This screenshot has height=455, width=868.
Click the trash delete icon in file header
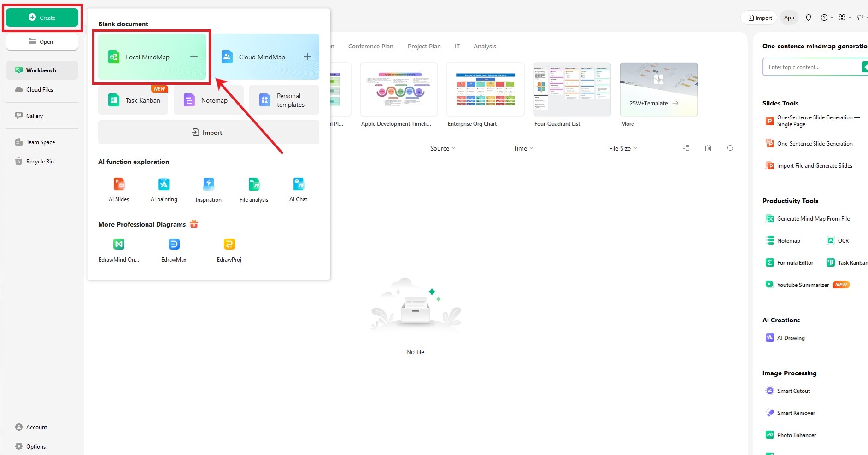click(x=708, y=148)
